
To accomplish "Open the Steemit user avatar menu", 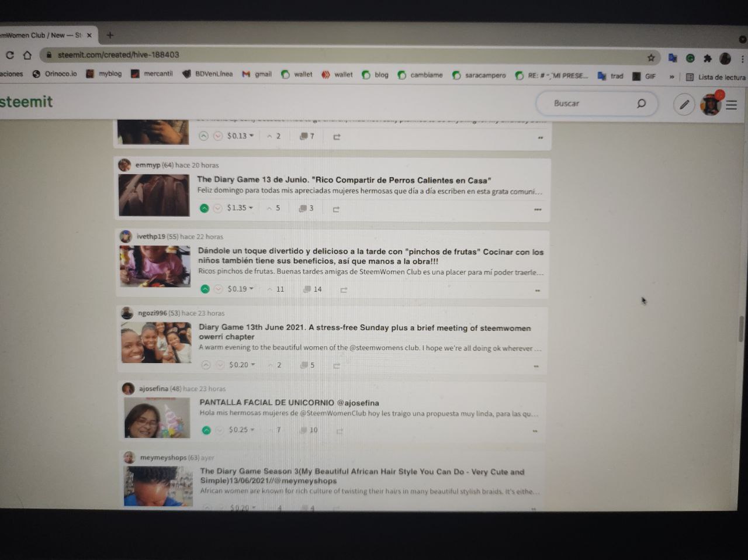I will (x=711, y=105).
